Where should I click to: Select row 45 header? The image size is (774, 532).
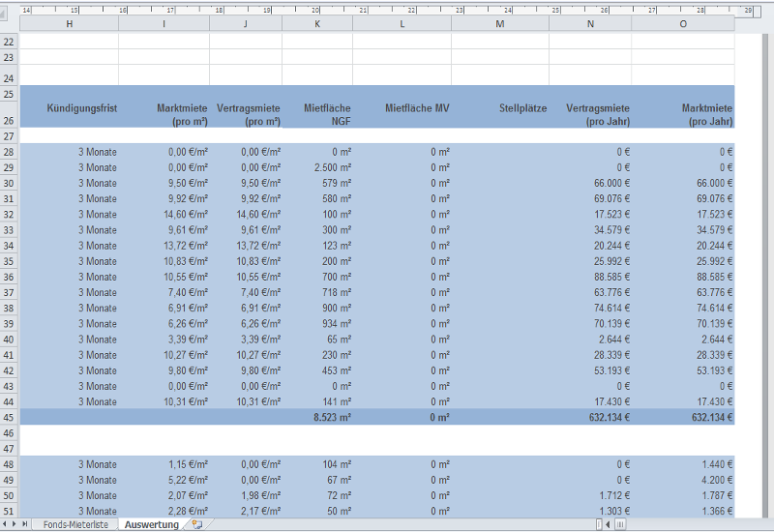pyautogui.click(x=9, y=418)
